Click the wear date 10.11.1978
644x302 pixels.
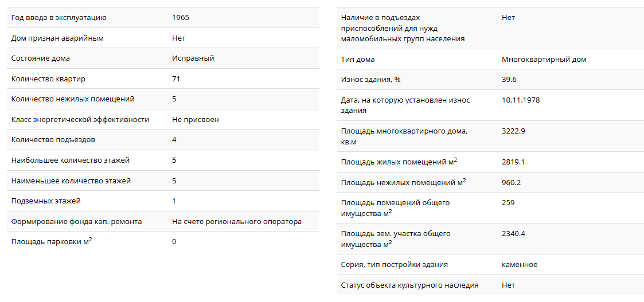pyautogui.click(x=521, y=100)
